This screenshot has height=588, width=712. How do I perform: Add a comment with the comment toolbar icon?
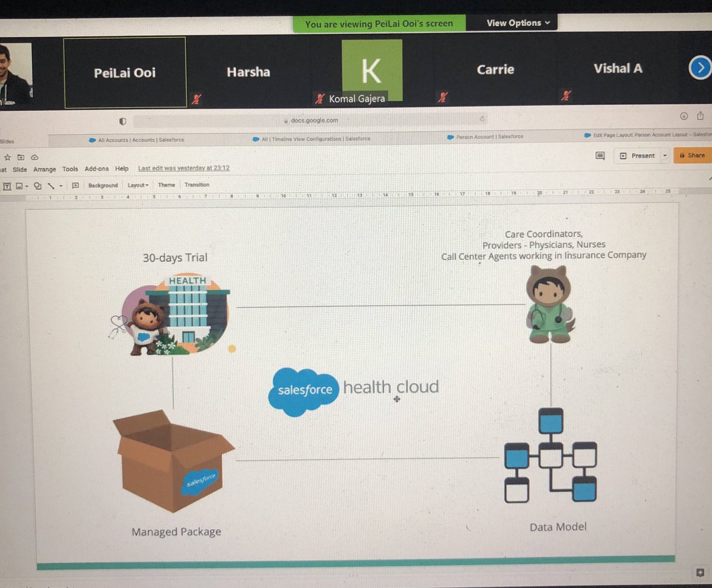tap(75, 186)
